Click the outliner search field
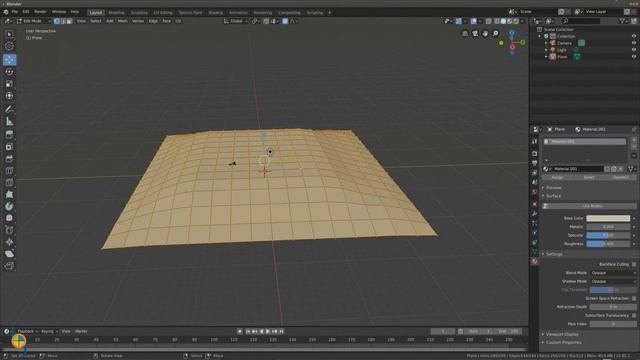The width and height of the screenshot is (640, 360). tap(582, 21)
